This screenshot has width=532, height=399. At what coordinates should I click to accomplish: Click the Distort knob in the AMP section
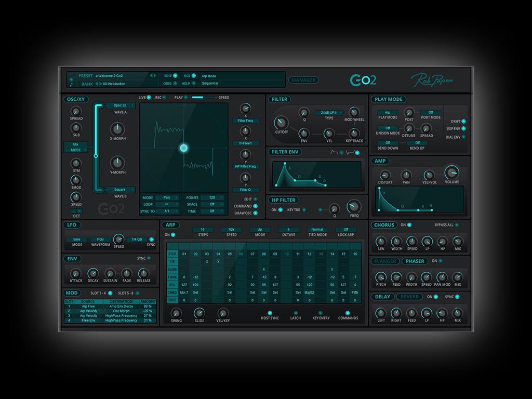tap(384, 175)
